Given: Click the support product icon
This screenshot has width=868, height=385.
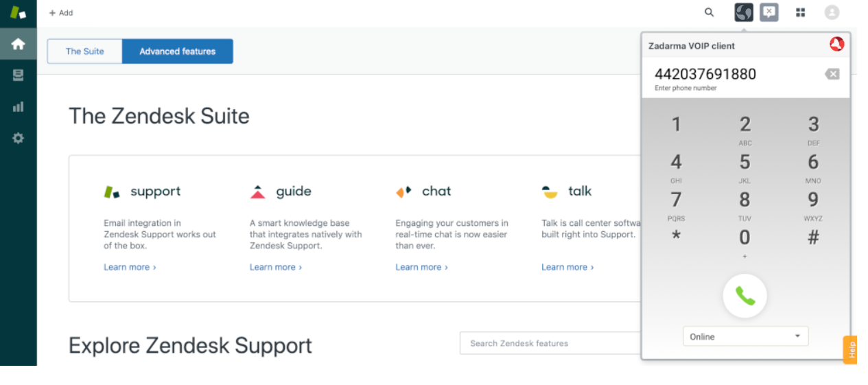Looking at the screenshot, I should coord(112,192).
